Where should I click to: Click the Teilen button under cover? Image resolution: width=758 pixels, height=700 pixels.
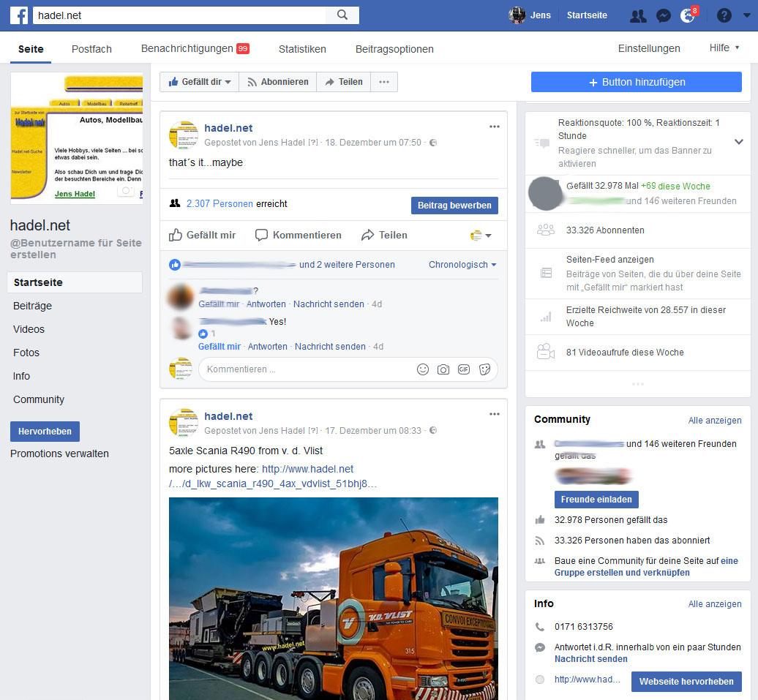[344, 82]
